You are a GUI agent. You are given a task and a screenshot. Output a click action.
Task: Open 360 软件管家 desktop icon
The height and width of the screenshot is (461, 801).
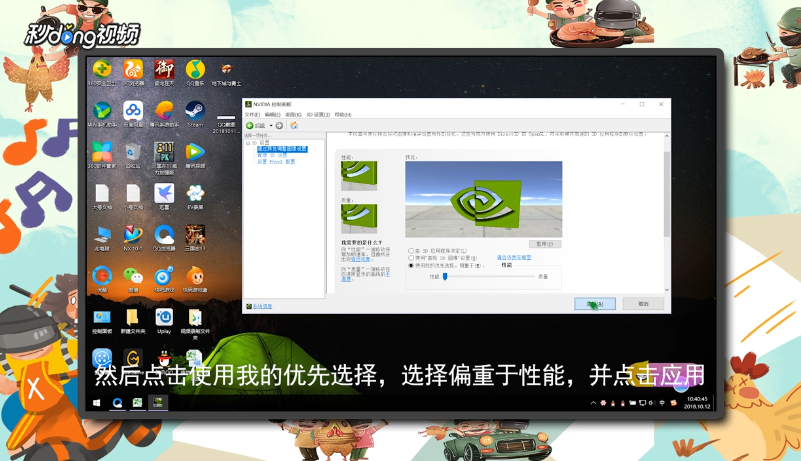[x=102, y=156]
